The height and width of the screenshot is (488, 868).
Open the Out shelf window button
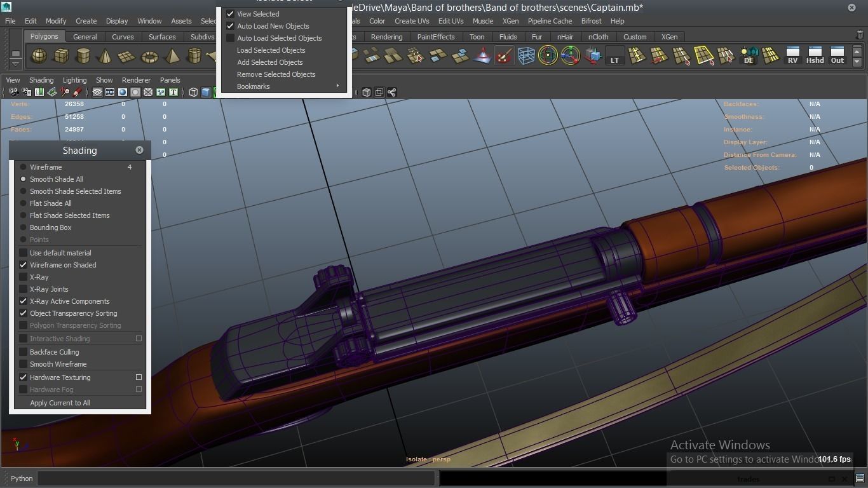coord(837,56)
